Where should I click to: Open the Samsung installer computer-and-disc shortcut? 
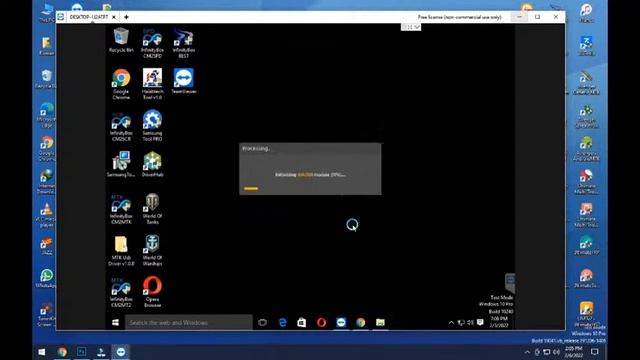click(x=121, y=164)
